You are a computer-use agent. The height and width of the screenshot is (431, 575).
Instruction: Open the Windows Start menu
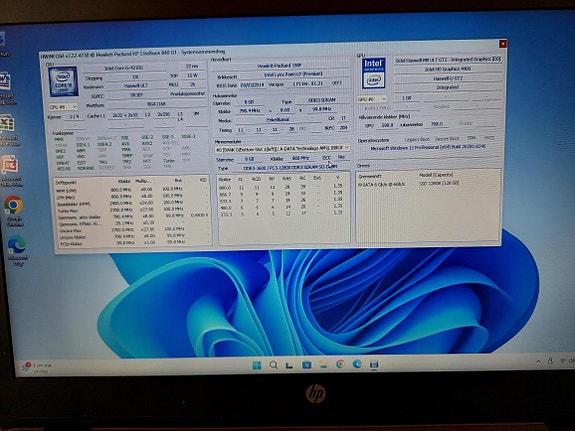(257, 365)
